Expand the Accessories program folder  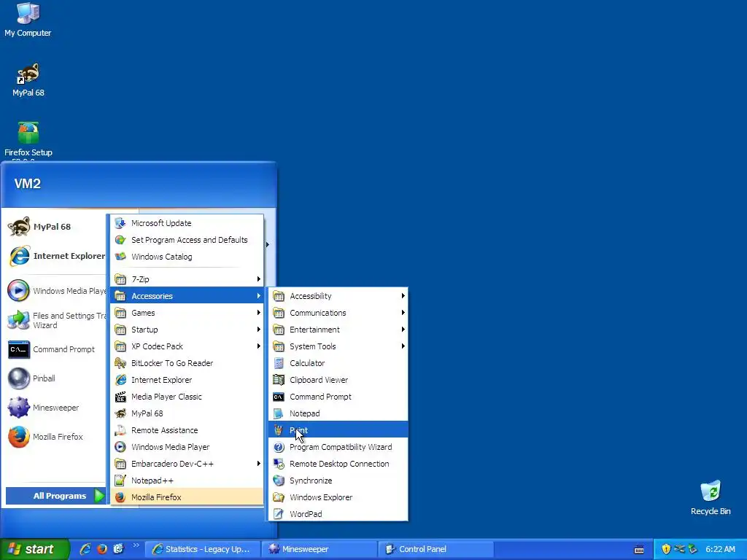tap(187, 296)
